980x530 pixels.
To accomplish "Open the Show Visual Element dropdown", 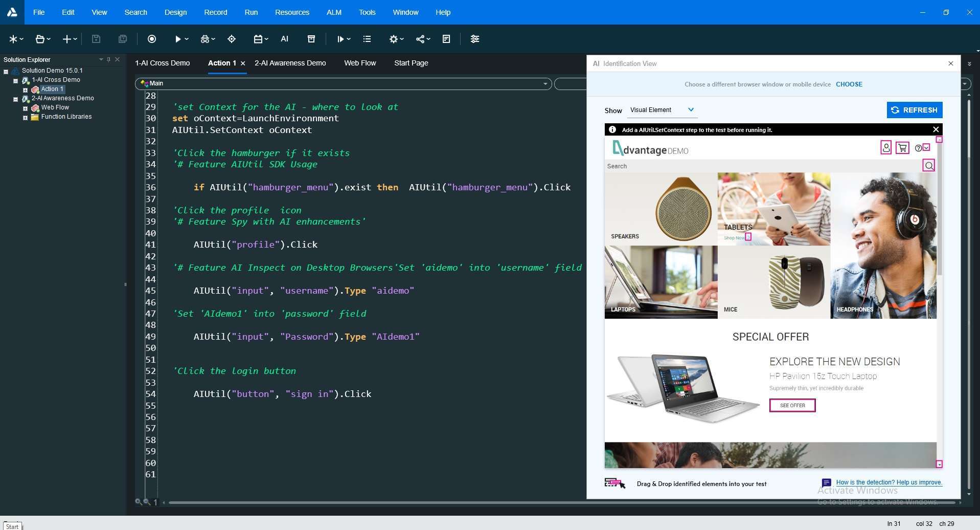I will tap(662, 110).
